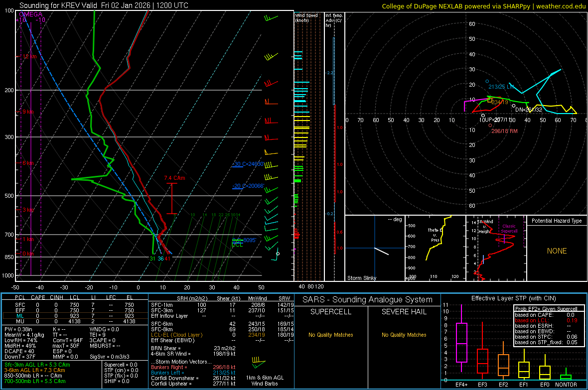
Task: Click the NONE hazard type text
Action: (557, 251)
